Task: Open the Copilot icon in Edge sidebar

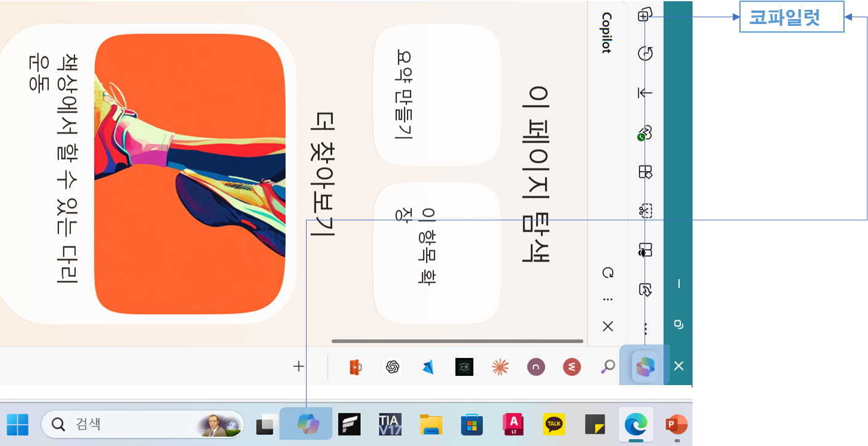Action: click(x=645, y=367)
